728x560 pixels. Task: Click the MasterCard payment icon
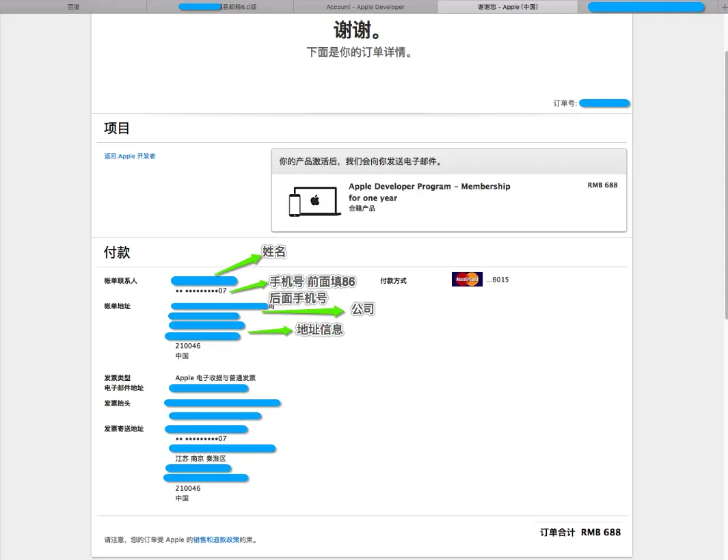[467, 279]
